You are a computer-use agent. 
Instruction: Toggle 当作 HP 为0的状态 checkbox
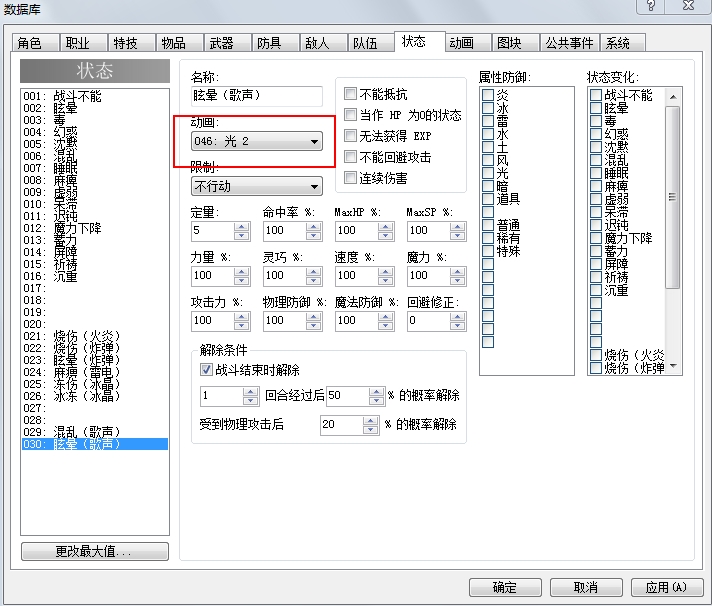click(350, 114)
